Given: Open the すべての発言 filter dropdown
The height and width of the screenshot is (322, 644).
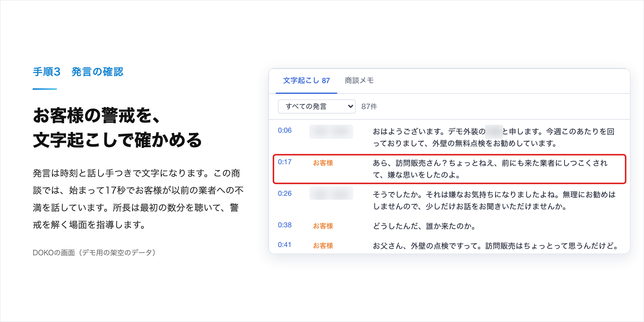Looking at the screenshot, I should (316, 106).
